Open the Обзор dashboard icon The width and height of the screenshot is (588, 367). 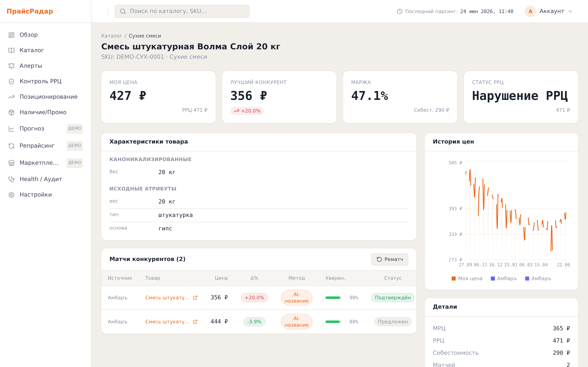coord(11,35)
